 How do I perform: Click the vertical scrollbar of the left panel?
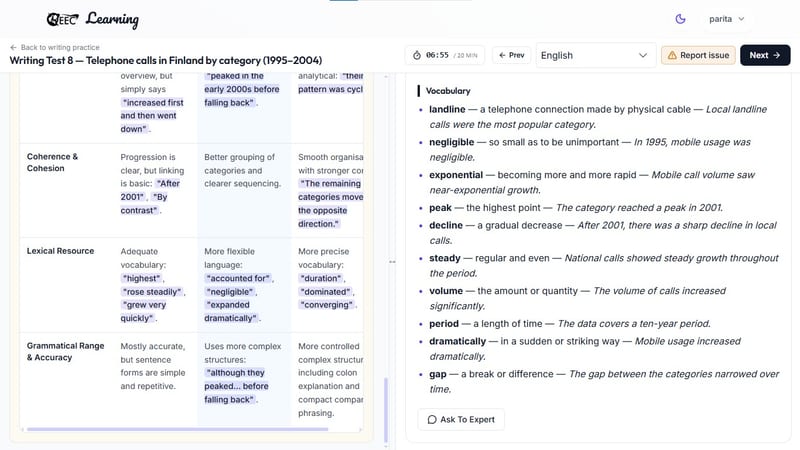[386, 411]
